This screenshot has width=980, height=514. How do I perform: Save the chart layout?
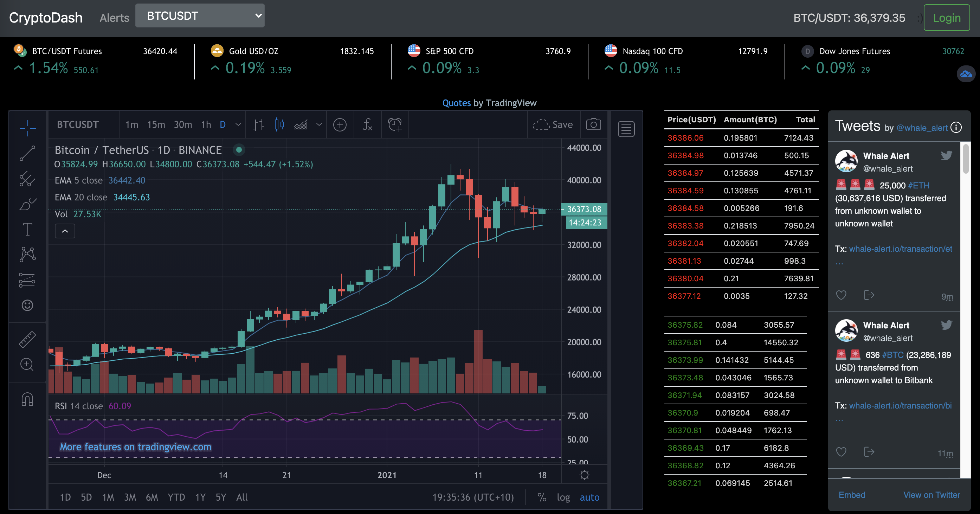(x=553, y=124)
